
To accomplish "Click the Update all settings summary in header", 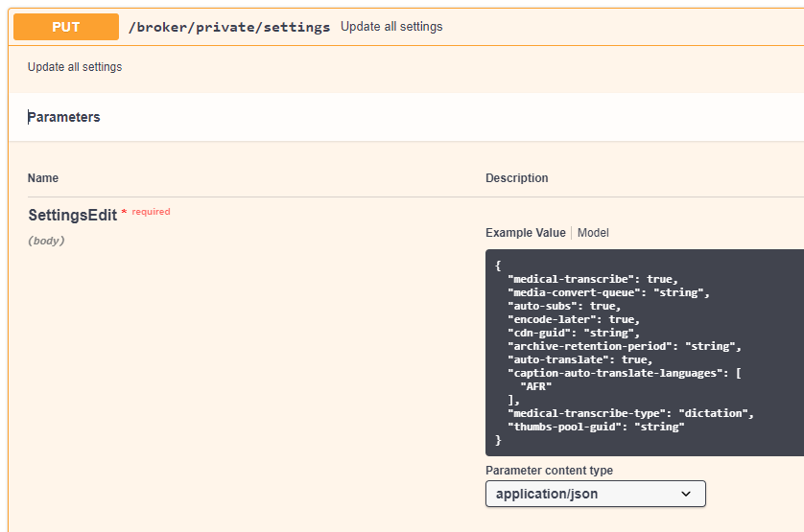I will 391,27.
